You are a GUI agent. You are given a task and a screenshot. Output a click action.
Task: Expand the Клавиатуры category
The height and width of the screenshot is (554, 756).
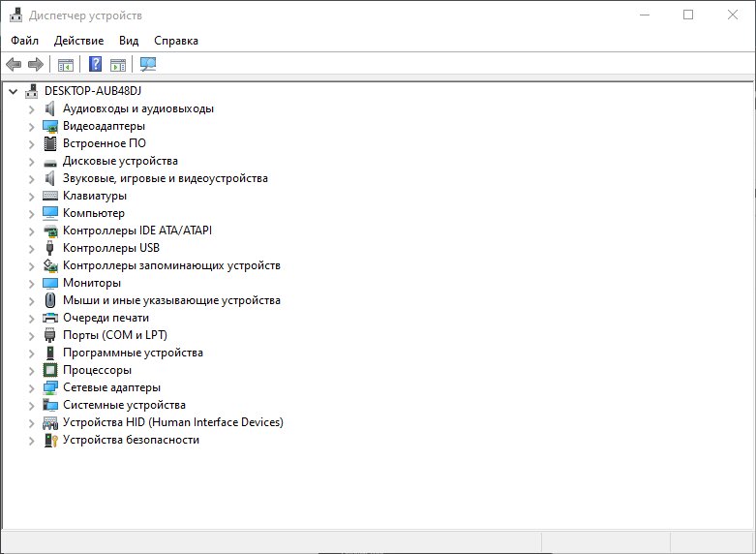click(x=31, y=196)
